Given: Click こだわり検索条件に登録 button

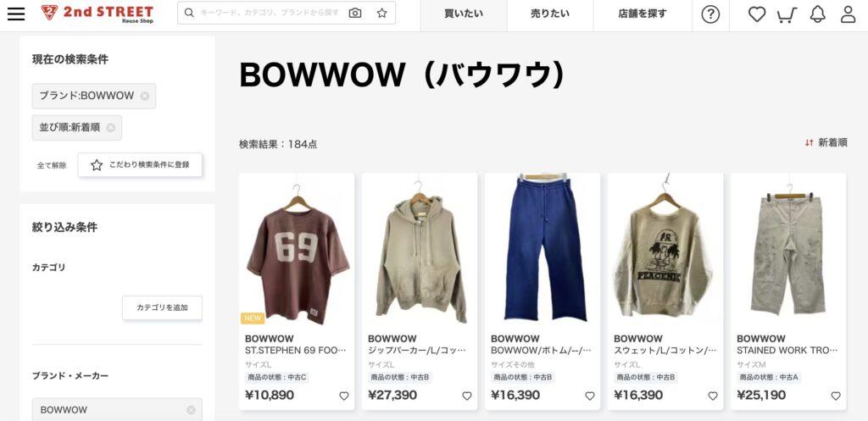Looking at the screenshot, I should click(140, 165).
